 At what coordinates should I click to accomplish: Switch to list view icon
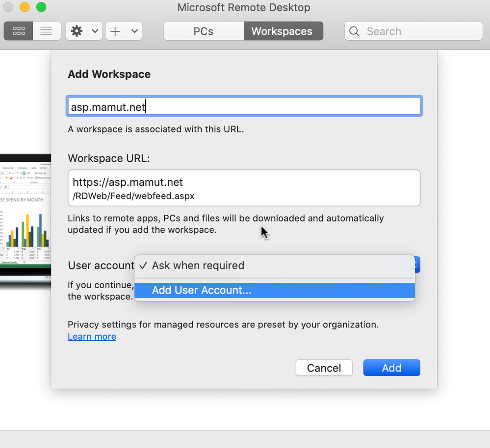[47, 31]
